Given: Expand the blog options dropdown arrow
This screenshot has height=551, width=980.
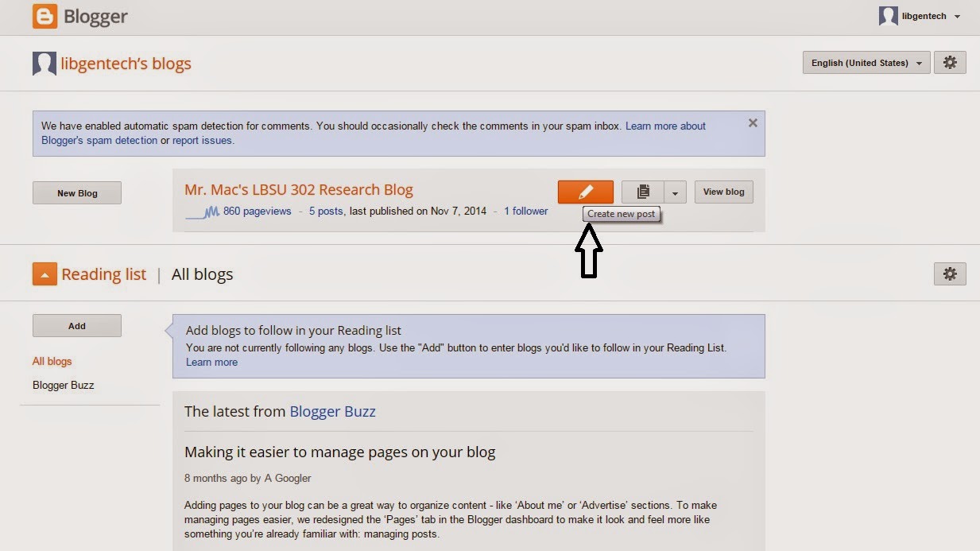Looking at the screenshot, I should 675,192.
